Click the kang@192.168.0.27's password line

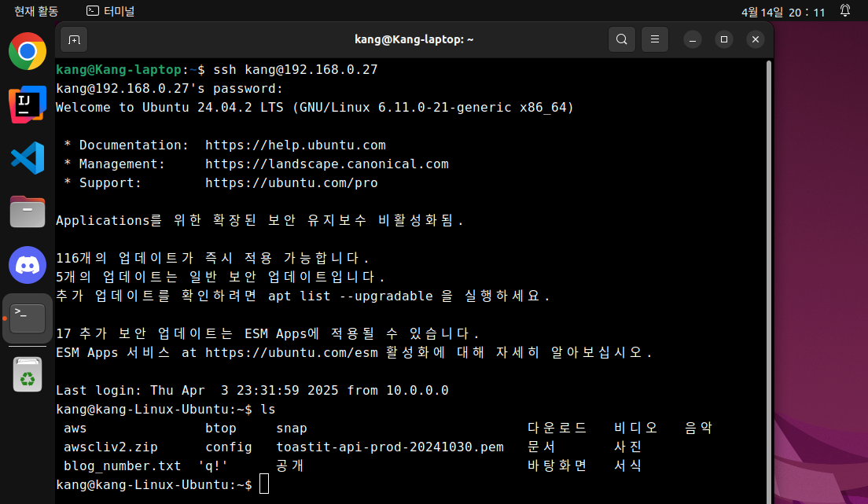169,89
